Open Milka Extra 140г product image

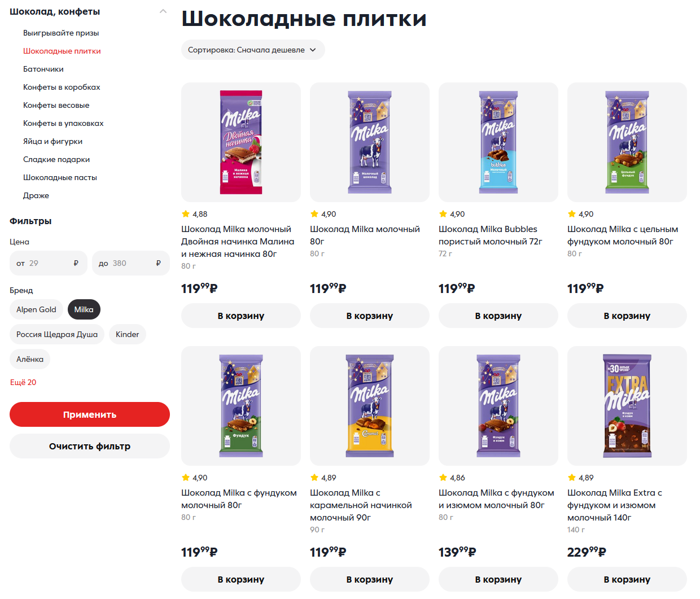coord(627,406)
